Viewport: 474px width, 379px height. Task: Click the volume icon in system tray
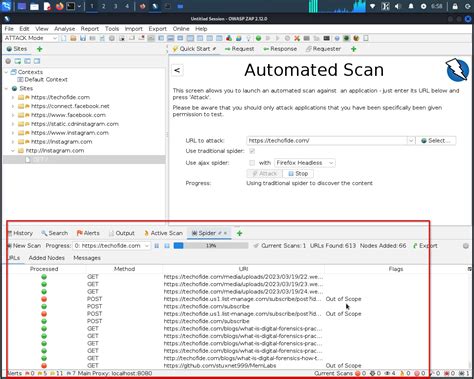[x=398, y=6]
